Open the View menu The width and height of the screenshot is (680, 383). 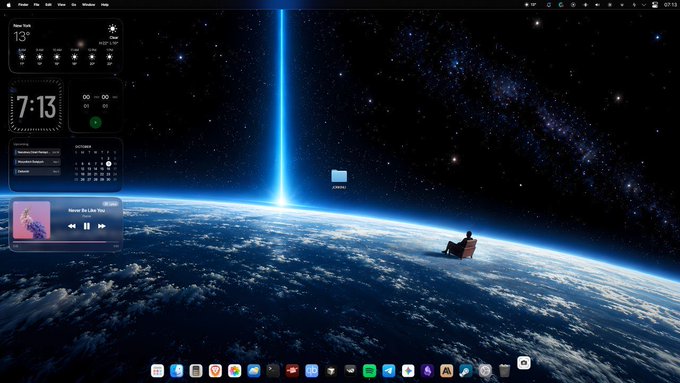tap(62, 5)
